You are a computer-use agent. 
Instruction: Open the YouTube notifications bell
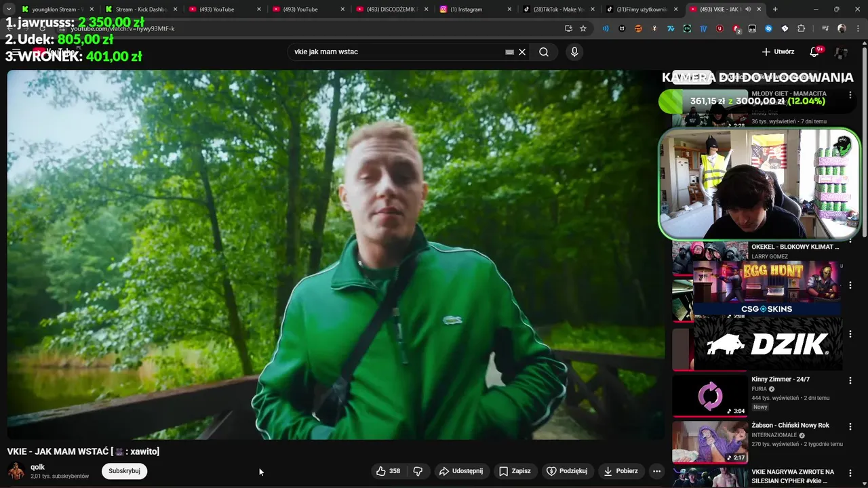click(815, 52)
